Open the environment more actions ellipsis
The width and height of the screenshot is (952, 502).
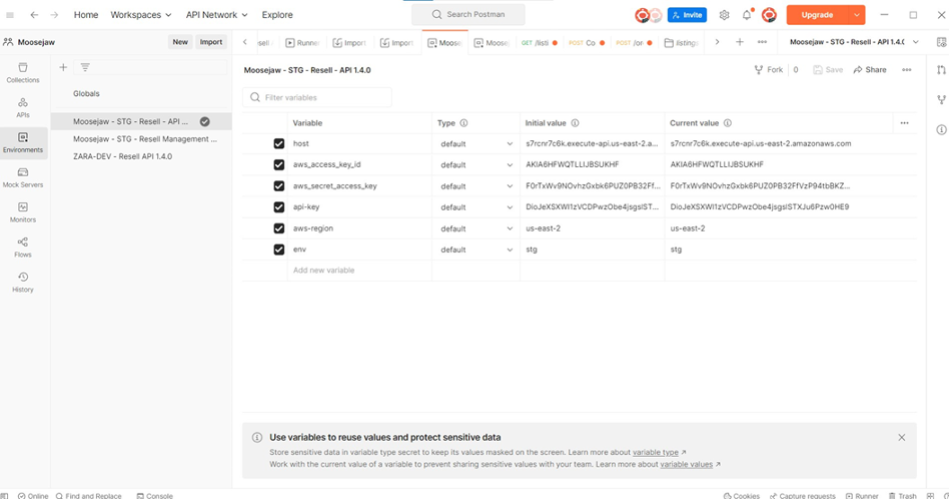(x=906, y=70)
